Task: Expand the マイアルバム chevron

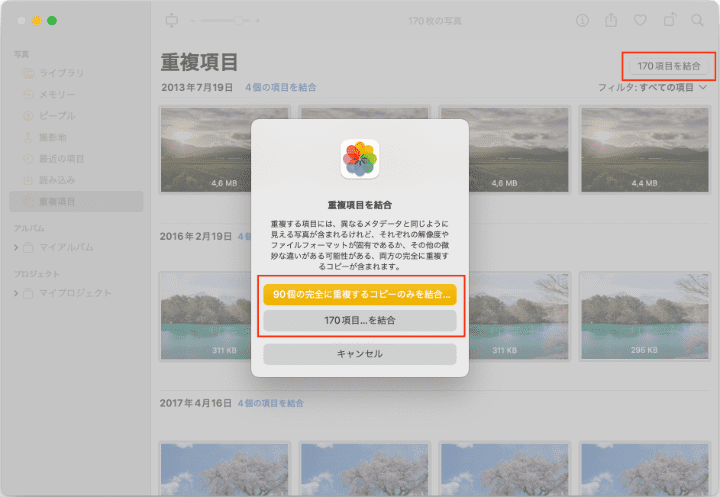Action: pyautogui.click(x=16, y=248)
